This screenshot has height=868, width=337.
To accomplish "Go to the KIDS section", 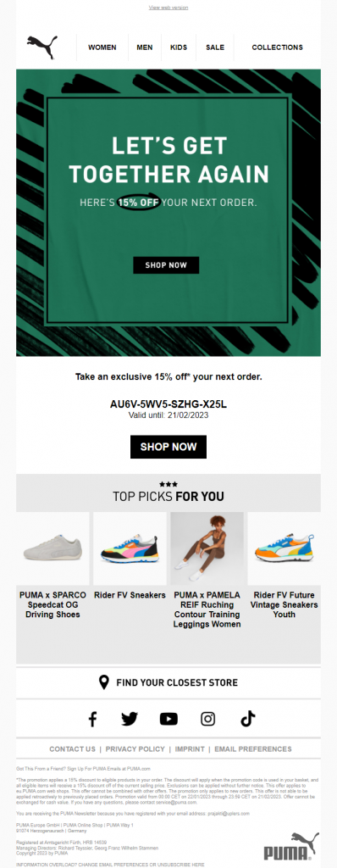I will pyautogui.click(x=179, y=47).
